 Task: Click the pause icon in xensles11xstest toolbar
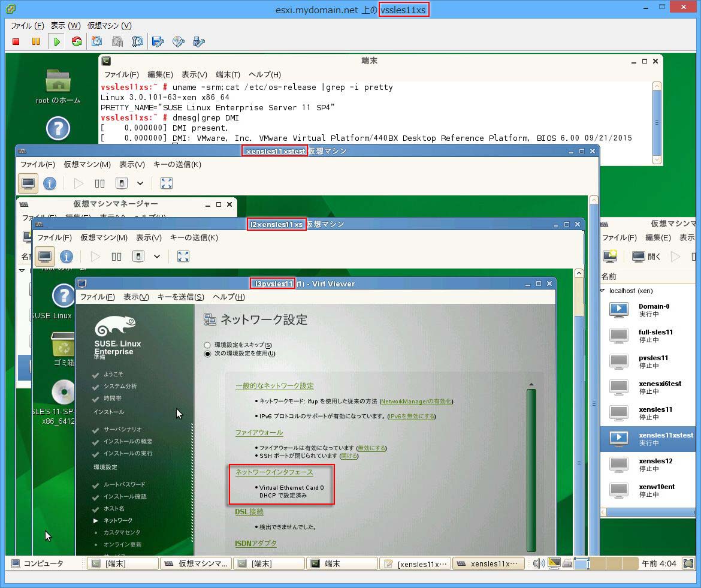(99, 183)
